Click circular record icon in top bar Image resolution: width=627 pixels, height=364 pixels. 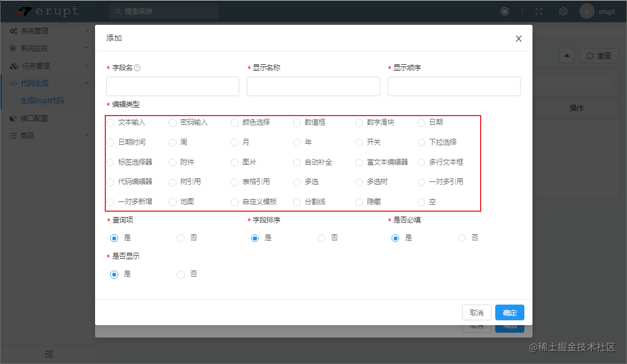coord(504,11)
